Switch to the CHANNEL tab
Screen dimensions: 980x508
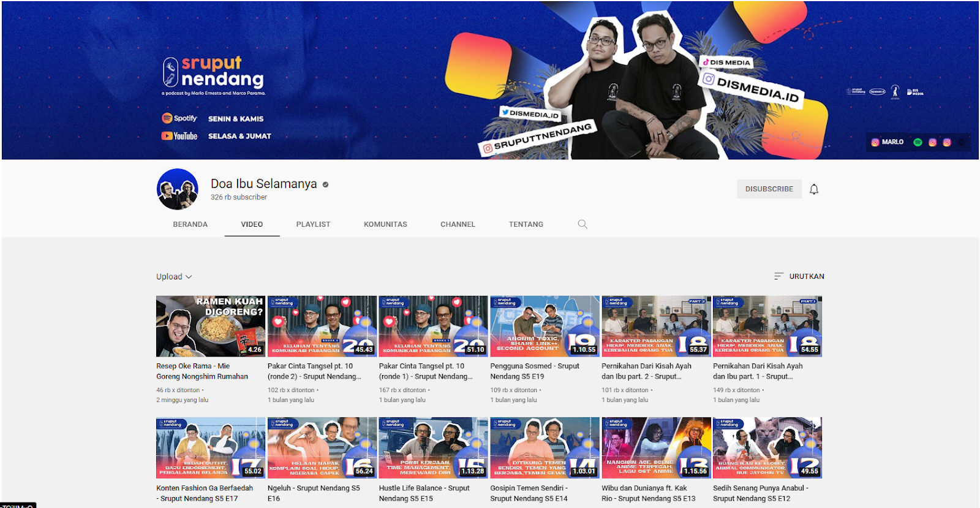(x=458, y=224)
